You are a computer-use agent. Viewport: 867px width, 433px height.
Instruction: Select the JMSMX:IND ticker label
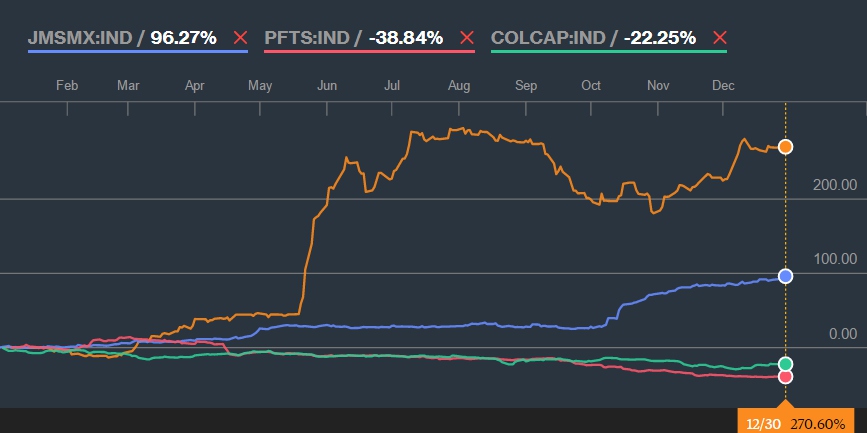click(80, 38)
